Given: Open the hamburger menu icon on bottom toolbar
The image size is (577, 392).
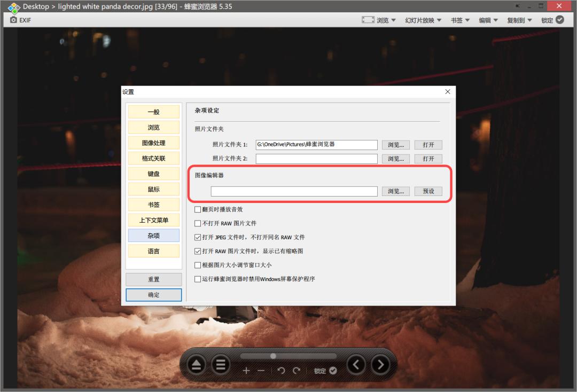Looking at the screenshot, I should pyautogui.click(x=220, y=364).
